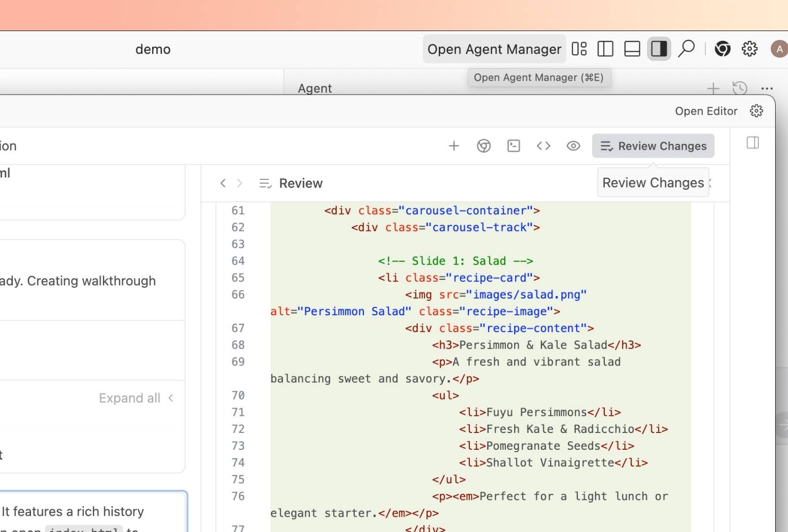
Task: Open the Chrome browser icon in title bar
Action: (x=722, y=49)
